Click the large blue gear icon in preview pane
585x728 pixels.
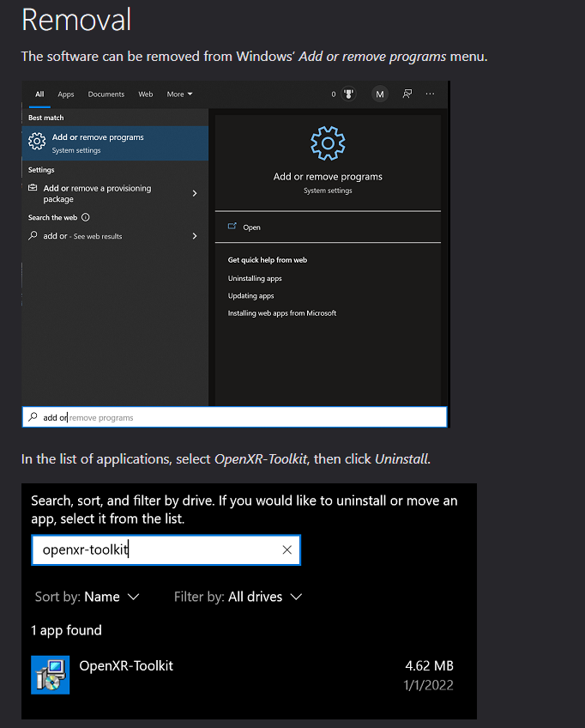tap(328, 143)
